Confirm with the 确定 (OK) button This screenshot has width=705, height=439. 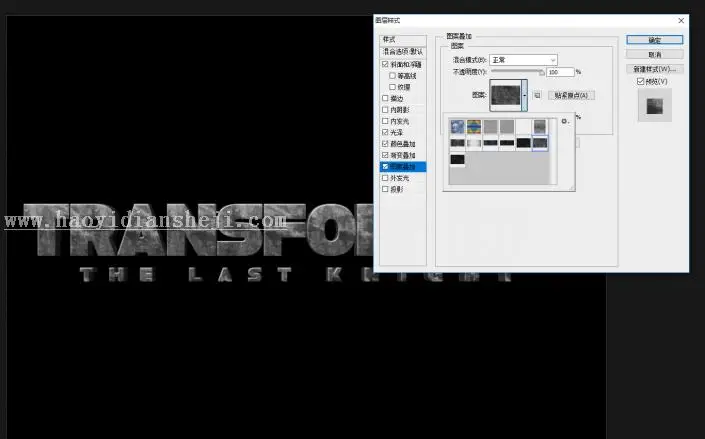tap(655, 40)
